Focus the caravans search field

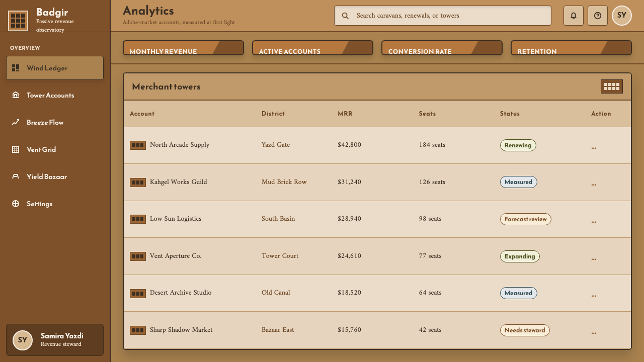pos(443,16)
